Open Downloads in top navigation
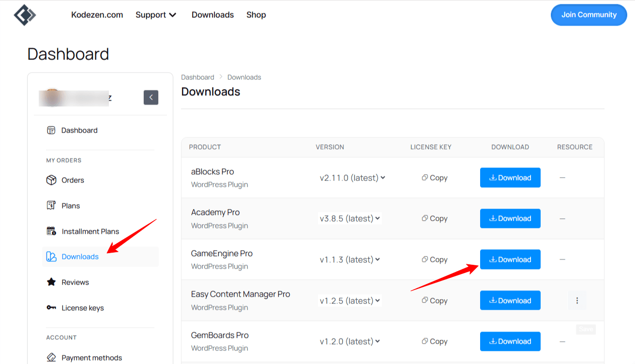This screenshot has height=364, width=635. (212, 15)
